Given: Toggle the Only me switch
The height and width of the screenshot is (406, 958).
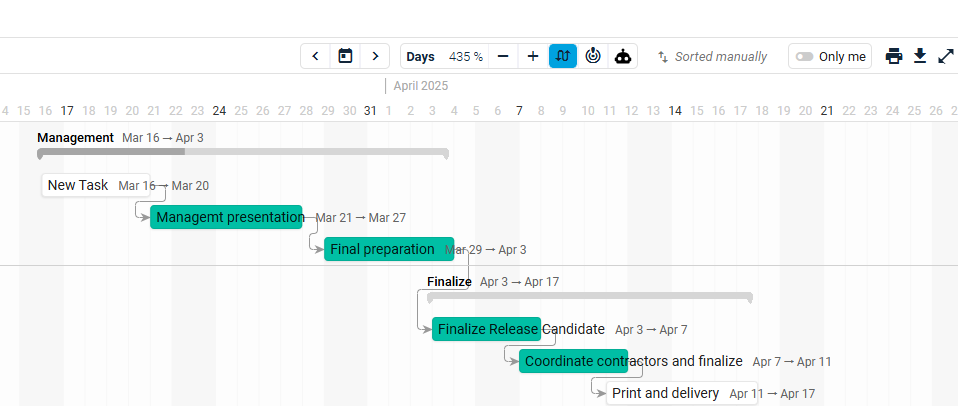Looking at the screenshot, I should (x=805, y=57).
